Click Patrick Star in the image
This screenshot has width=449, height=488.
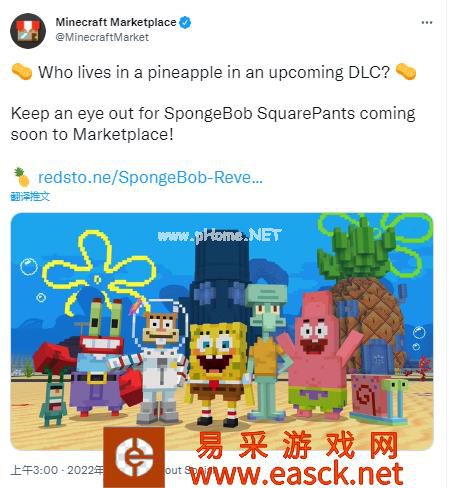[x=318, y=355]
